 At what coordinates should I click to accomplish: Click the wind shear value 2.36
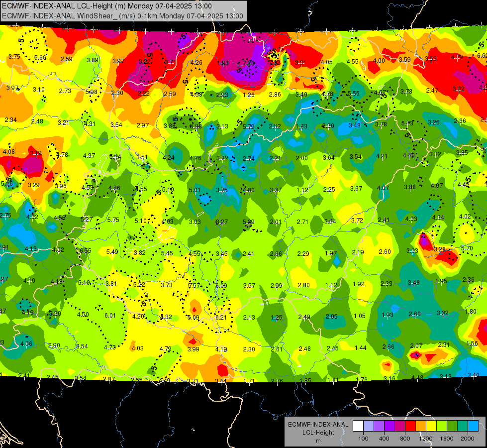click(468, 280)
